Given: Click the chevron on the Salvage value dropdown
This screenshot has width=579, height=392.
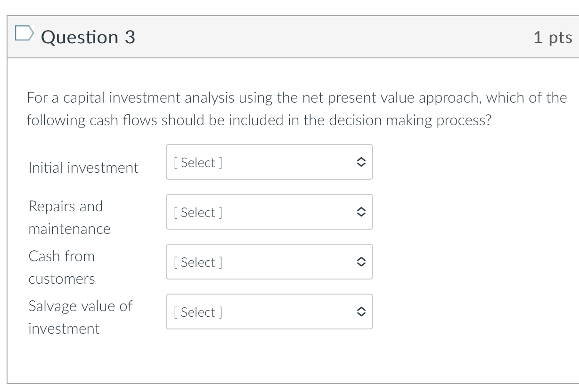Looking at the screenshot, I should 361,312.
